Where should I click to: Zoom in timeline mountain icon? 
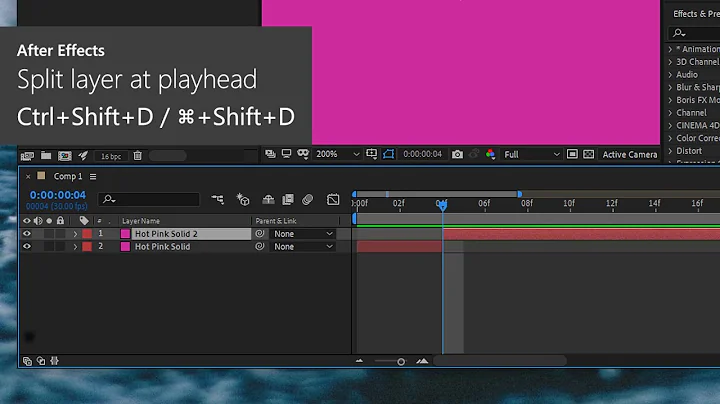coord(422,361)
